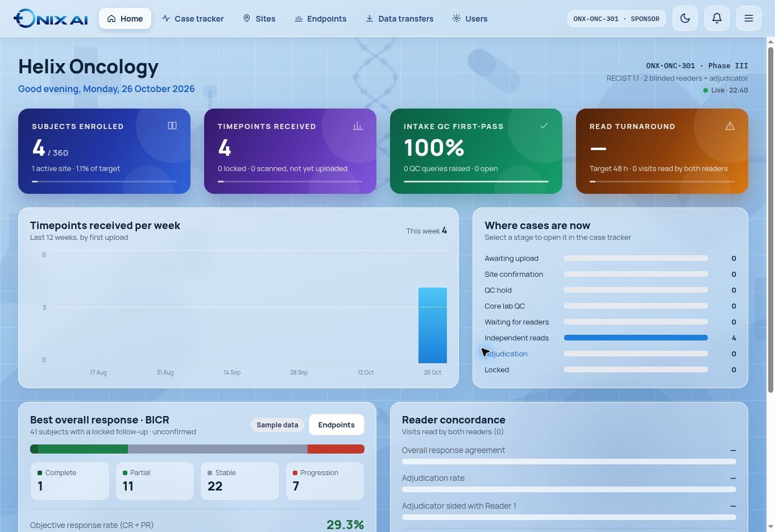
Task: Click the checkmark icon on Intake QC card
Action: pyautogui.click(x=544, y=126)
